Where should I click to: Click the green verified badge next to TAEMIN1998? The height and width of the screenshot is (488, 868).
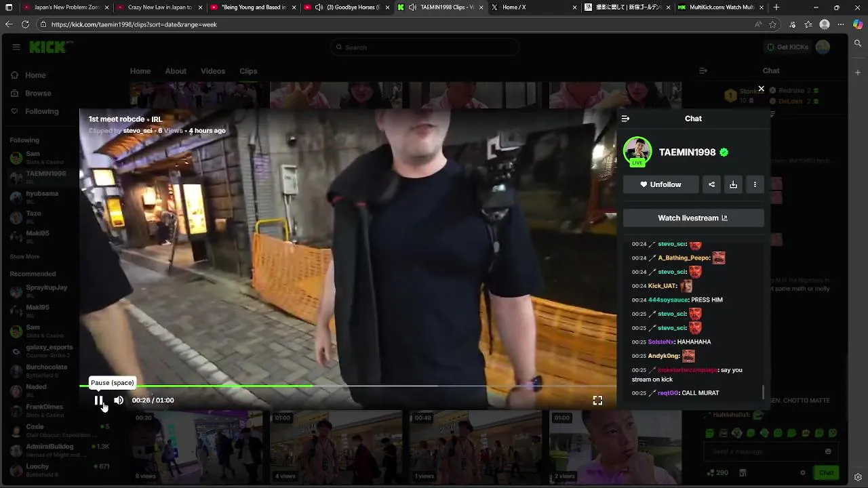click(724, 152)
